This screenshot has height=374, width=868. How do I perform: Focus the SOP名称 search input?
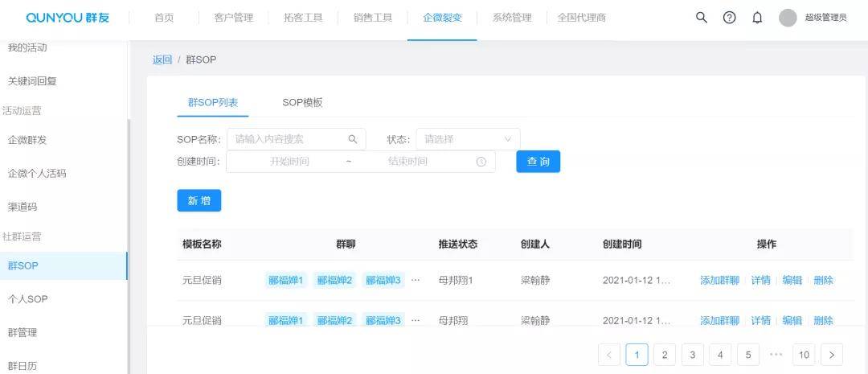pyautogui.click(x=296, y=139)
